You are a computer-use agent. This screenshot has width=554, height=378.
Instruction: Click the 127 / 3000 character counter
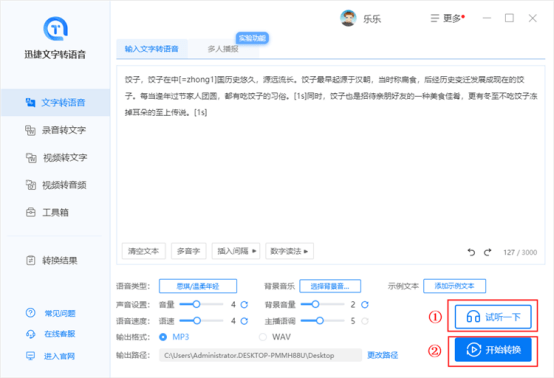tap(520, 252)
